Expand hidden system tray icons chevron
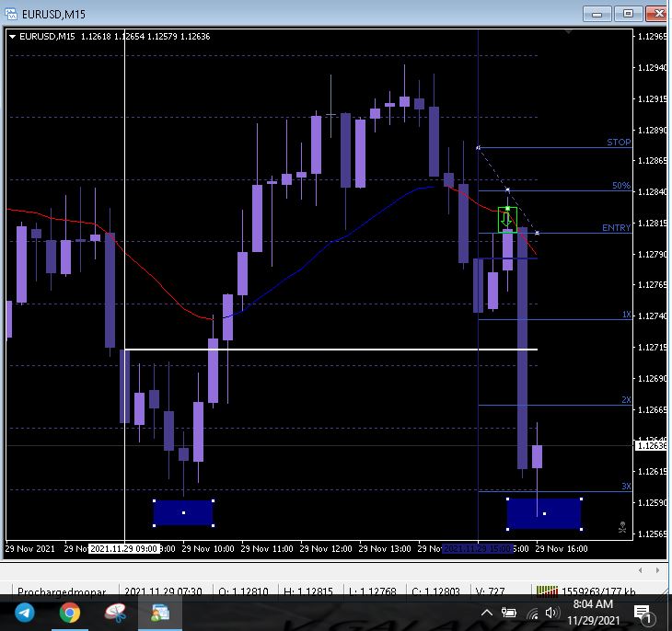Image resolution: width=672 pixels, height=631 pixels. pos(486,613)
